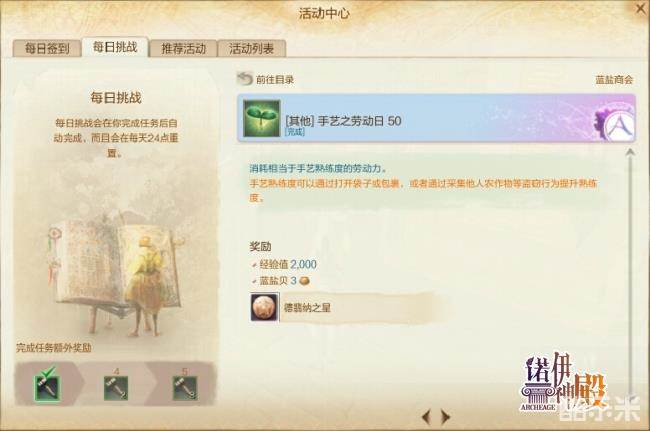Click the 德翡纳之星 reward label
The width and height of the screenshot is (650, 431).
307,308
